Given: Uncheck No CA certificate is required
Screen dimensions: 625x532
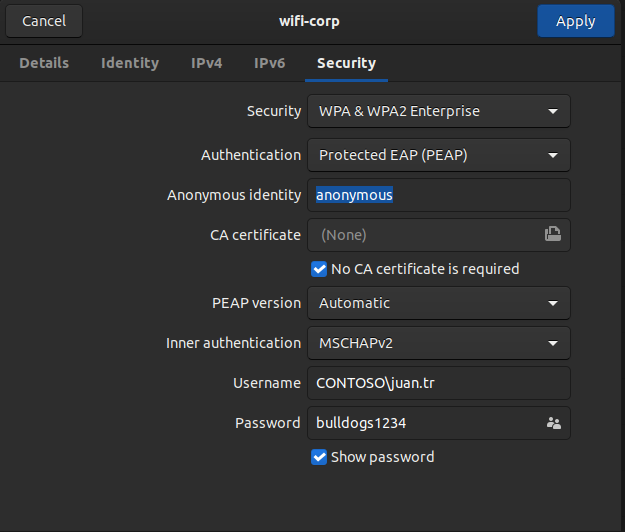Looking at the screenshot, I should tap(320, 269).
